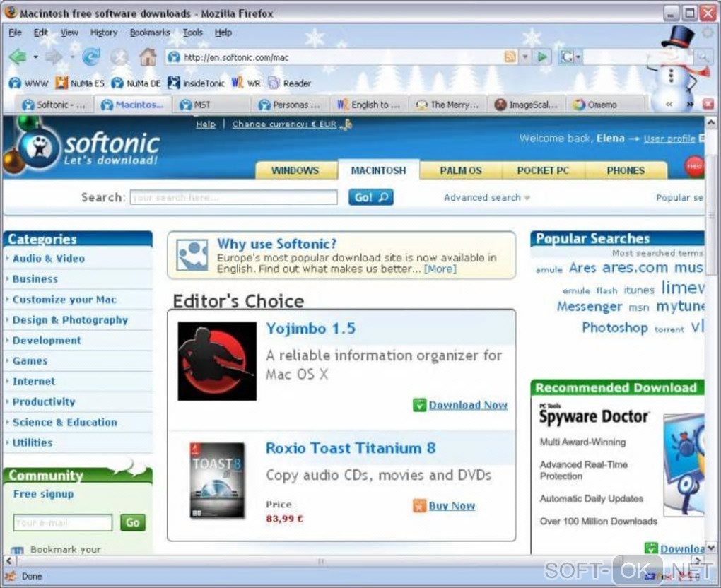The image size is (721, 588).
Task: Click the vertical scrollbar down arrow
Action: click(x=711, y=548)
